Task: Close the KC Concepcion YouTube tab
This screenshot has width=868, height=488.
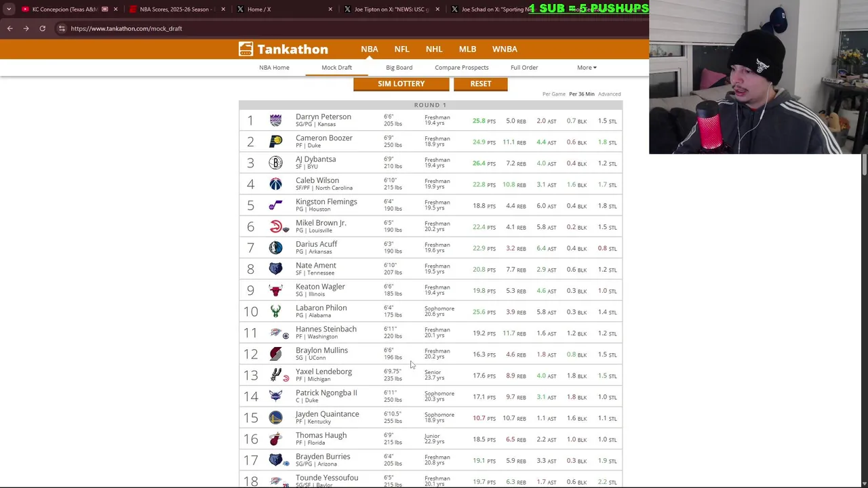Action: (115, 9)
